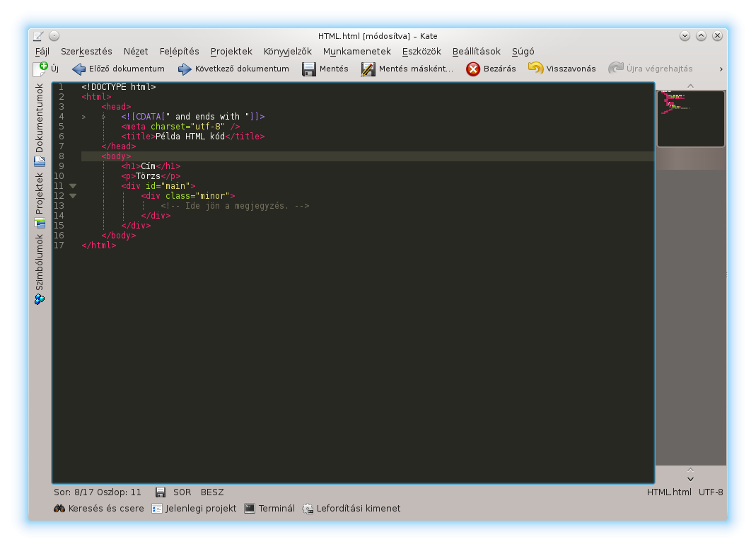Image resolution: width=756 pixels, height=549 pixels.
Task: Open the Dokumentumok sidebar panel
Action: point(40,125)
